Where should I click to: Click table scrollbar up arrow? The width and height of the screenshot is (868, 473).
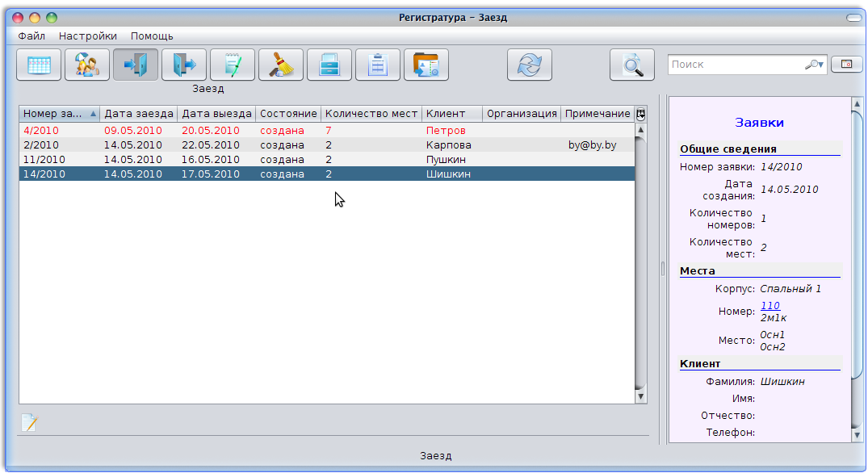[640, 130]
